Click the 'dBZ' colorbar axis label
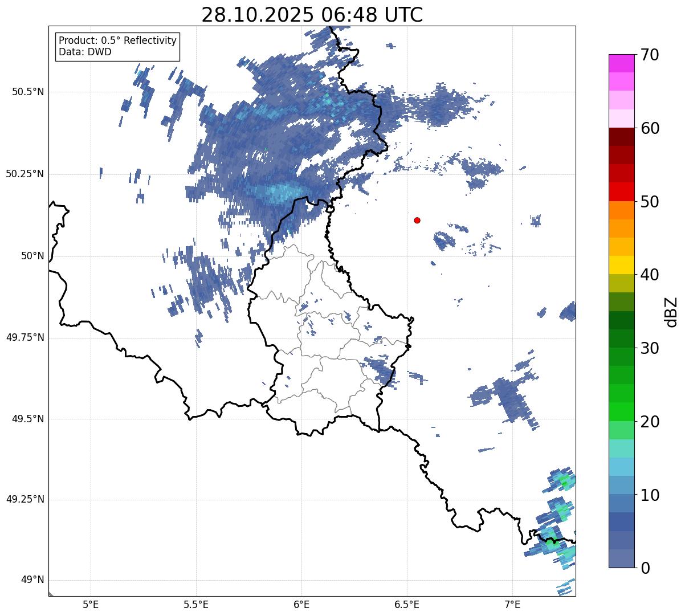Image resolution: width=685 pixels, height=616 pixels. click(x=671, y=311)
